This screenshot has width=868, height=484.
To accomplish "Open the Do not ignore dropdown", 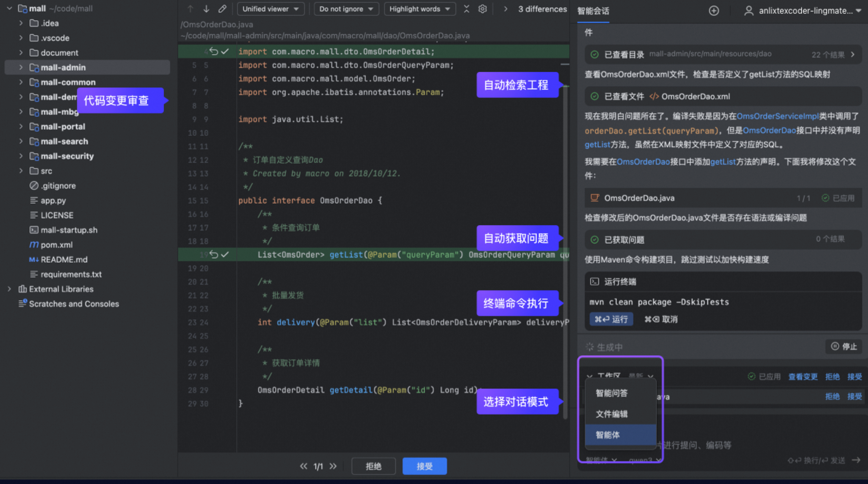I will click(346, 9).
